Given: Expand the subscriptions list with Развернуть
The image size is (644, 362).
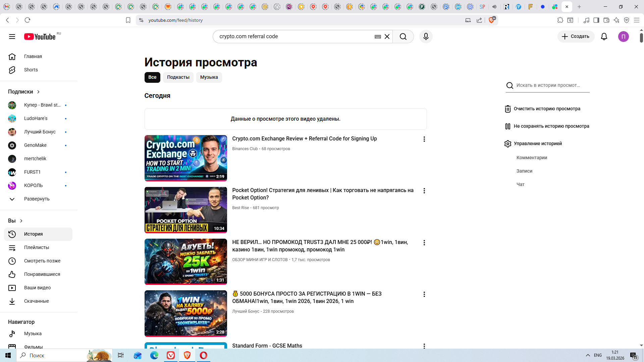Looking at the screenshot, I should 37,199.
